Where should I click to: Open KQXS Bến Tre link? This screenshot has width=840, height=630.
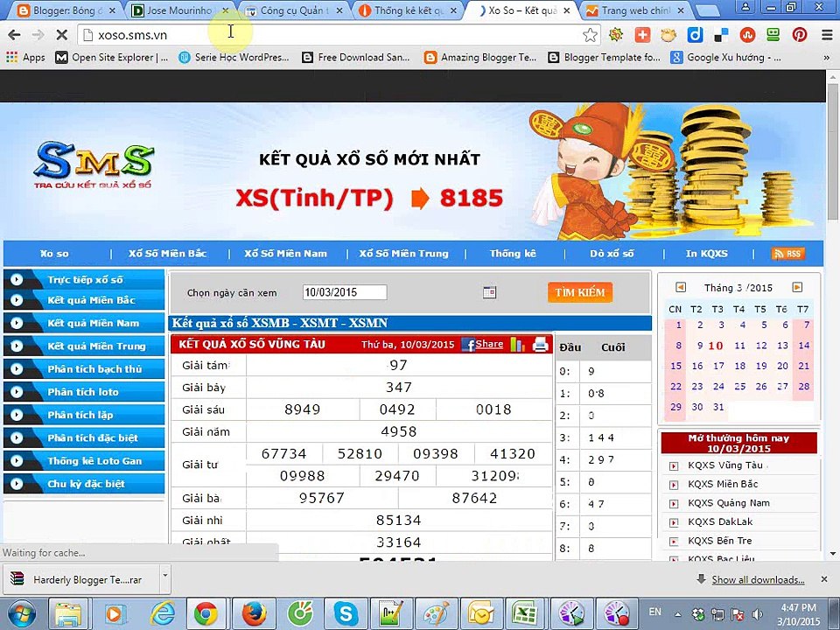pyautogui.click(x=719, y=541)
